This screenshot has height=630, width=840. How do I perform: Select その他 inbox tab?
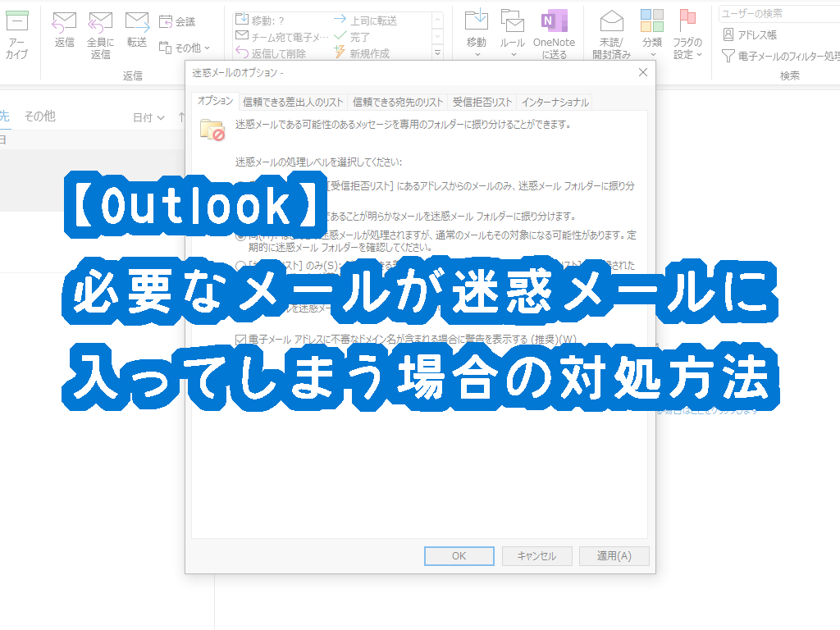[x=39, y=116]
